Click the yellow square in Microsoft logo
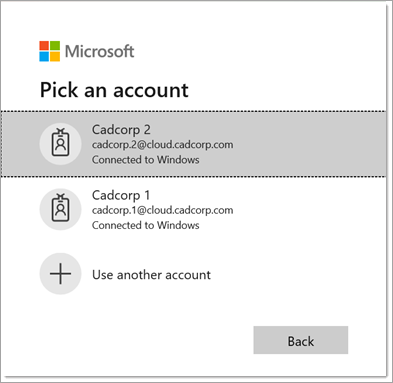The width and height of the screenshot is (393, 383). pos(55,57)
